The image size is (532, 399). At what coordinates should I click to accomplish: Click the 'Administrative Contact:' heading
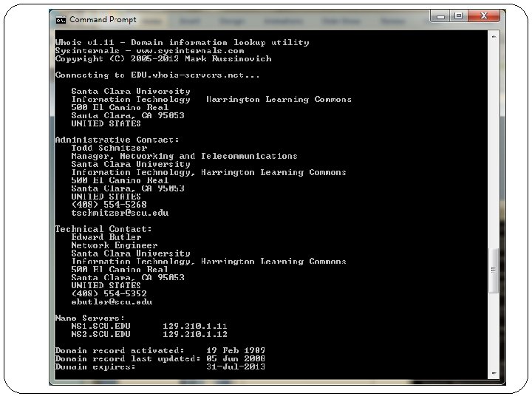click(117, 140)
